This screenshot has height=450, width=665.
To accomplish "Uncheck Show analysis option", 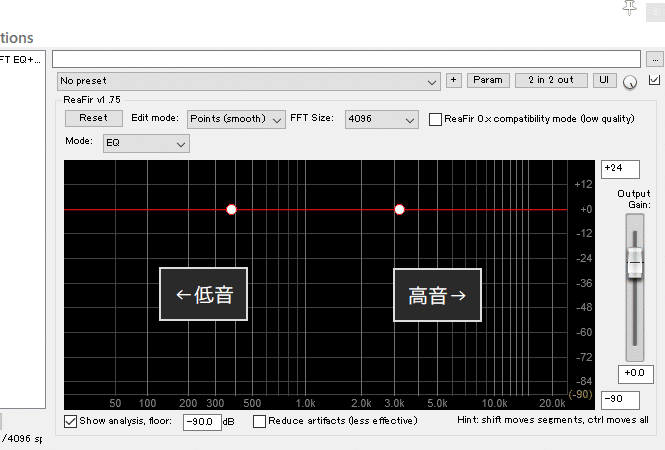I will pos(71,422).
